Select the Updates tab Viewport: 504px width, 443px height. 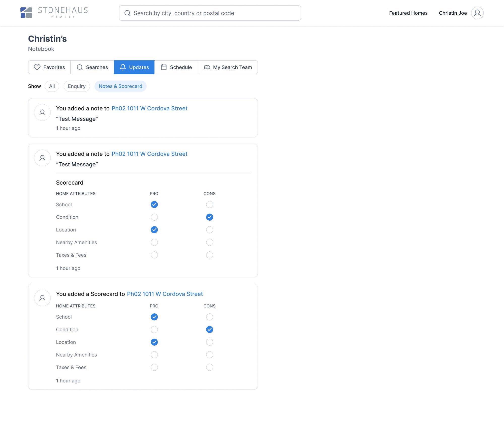[x=134, y=67]
